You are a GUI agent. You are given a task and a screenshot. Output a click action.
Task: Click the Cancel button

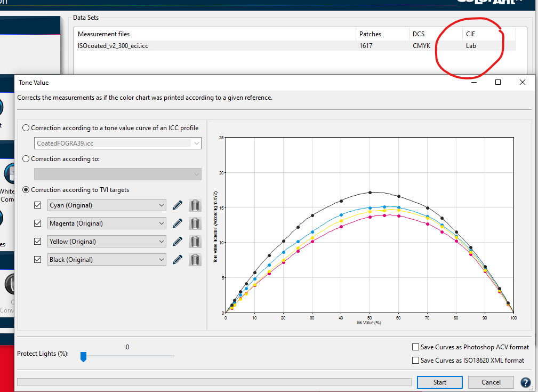491,382
